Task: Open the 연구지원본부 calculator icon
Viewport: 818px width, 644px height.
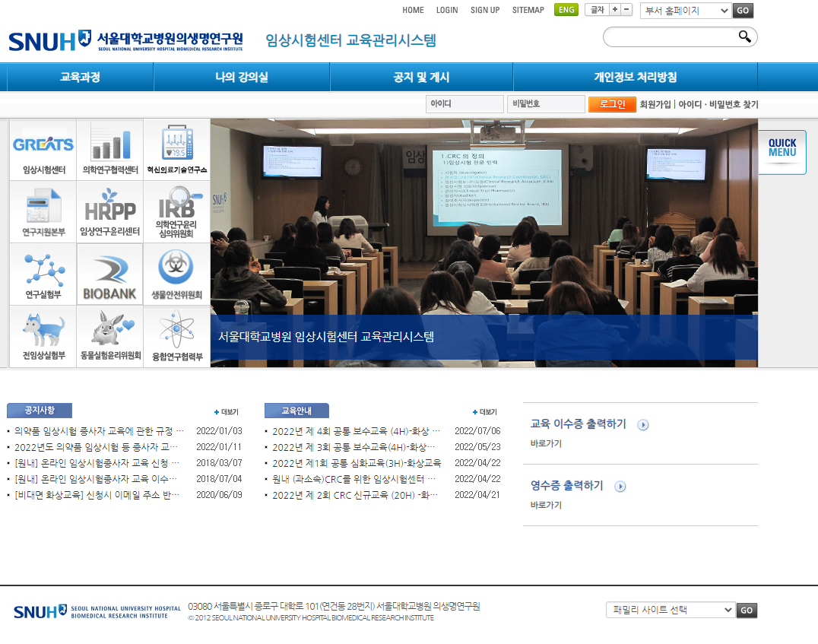Action: (43, 212)
